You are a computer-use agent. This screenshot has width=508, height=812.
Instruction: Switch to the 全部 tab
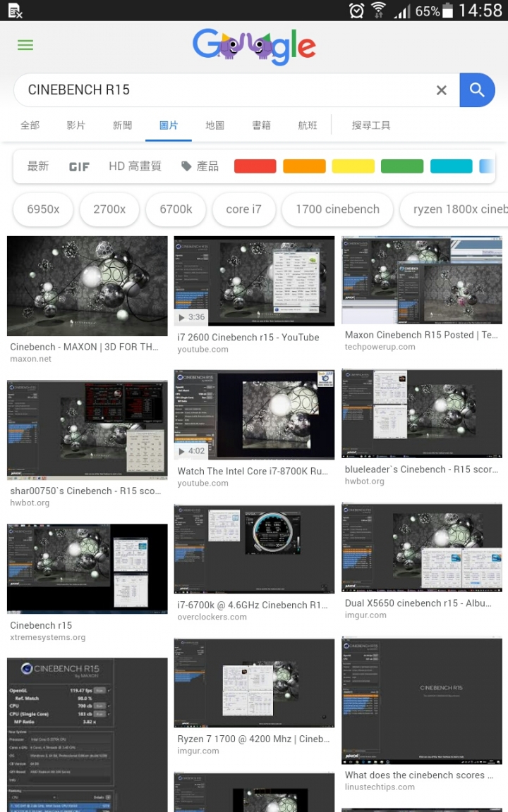[30, 125]
